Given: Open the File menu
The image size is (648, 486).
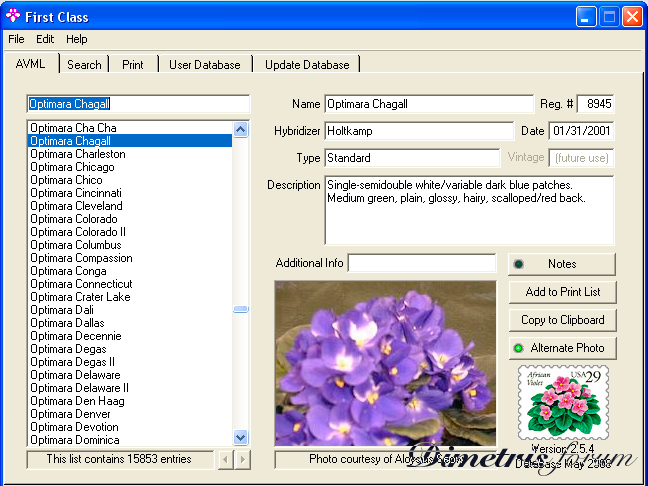Looking at the screenshot, I should coord(16,39).
